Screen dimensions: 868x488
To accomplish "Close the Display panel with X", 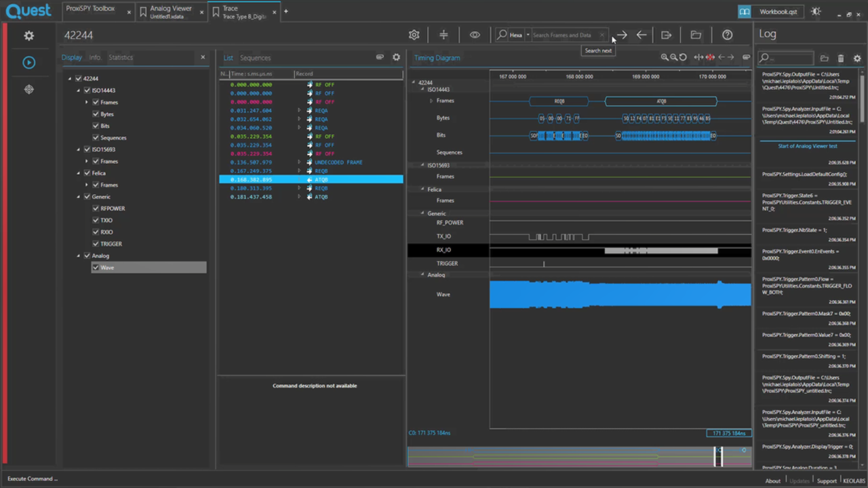I will 203,58.
